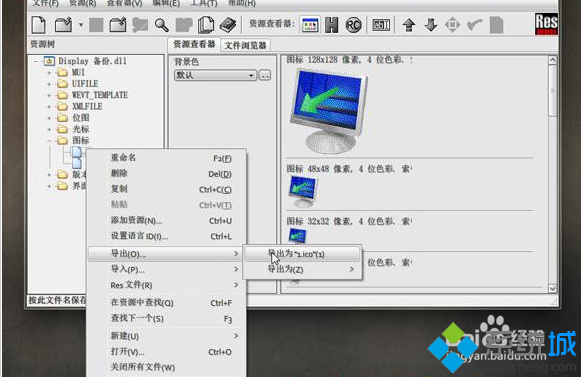The image size is (581, 377).
Task: Select the H header viewer icon
Action: pyautogui.click(x=331, y=25)
